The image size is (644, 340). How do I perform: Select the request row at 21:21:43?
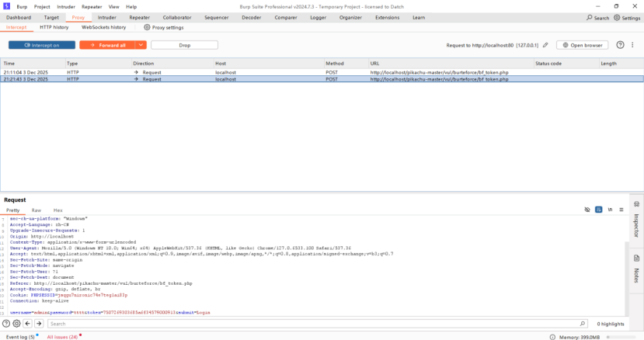coord(322,79)
